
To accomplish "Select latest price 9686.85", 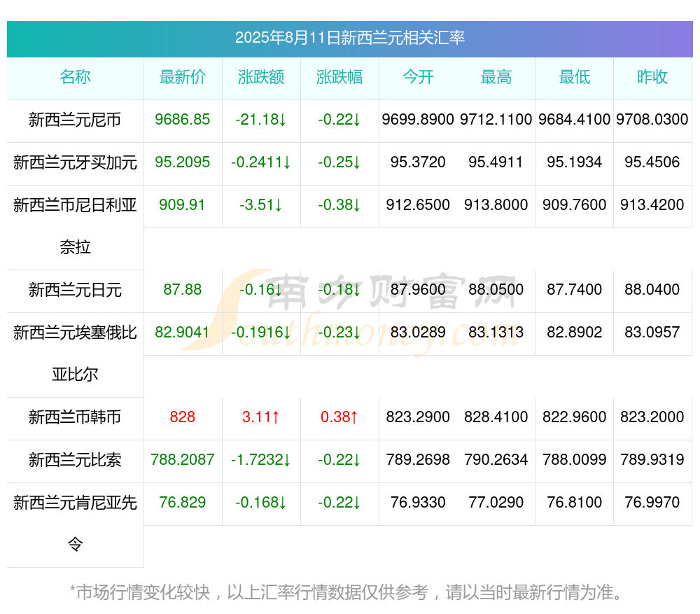I will pos(182,119).
